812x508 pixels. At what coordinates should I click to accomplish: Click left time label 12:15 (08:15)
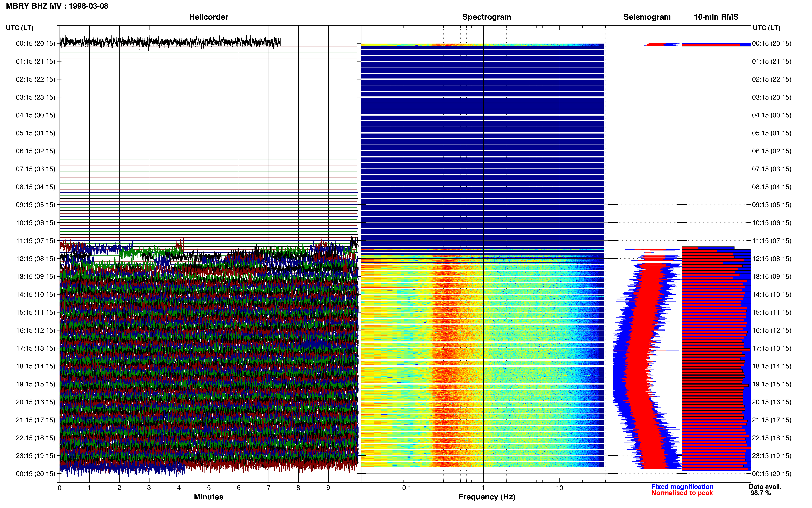click(36, 259)
